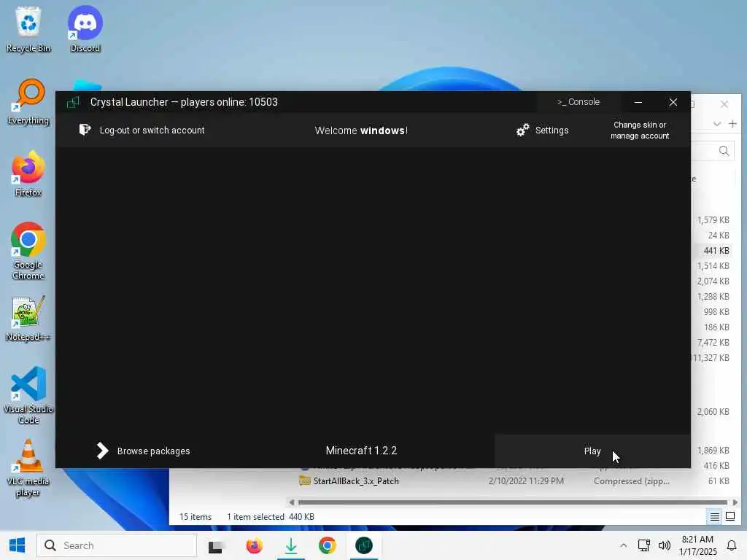Open the Console panel in launcher
Image resolution: width=747 pixels, height=560 pixels.
(578, 102)
